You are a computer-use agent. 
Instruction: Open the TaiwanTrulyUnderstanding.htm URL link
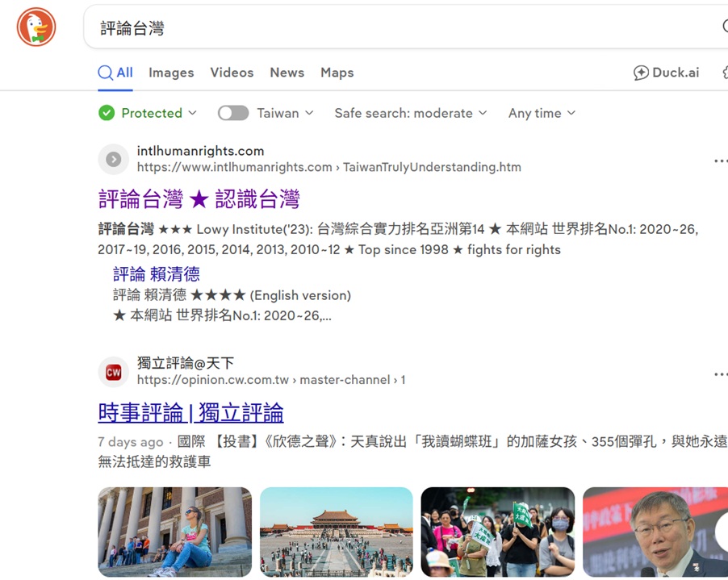(328, 167)
